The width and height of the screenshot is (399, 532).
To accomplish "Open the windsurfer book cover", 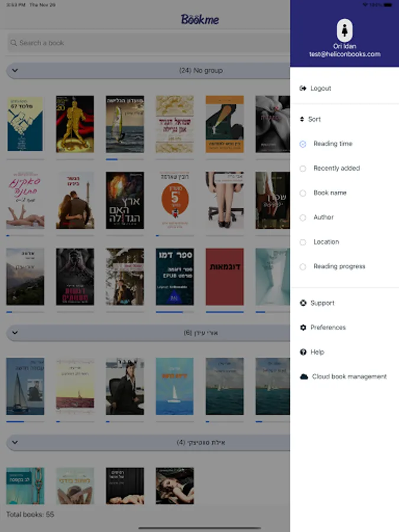I will point(125,124).
